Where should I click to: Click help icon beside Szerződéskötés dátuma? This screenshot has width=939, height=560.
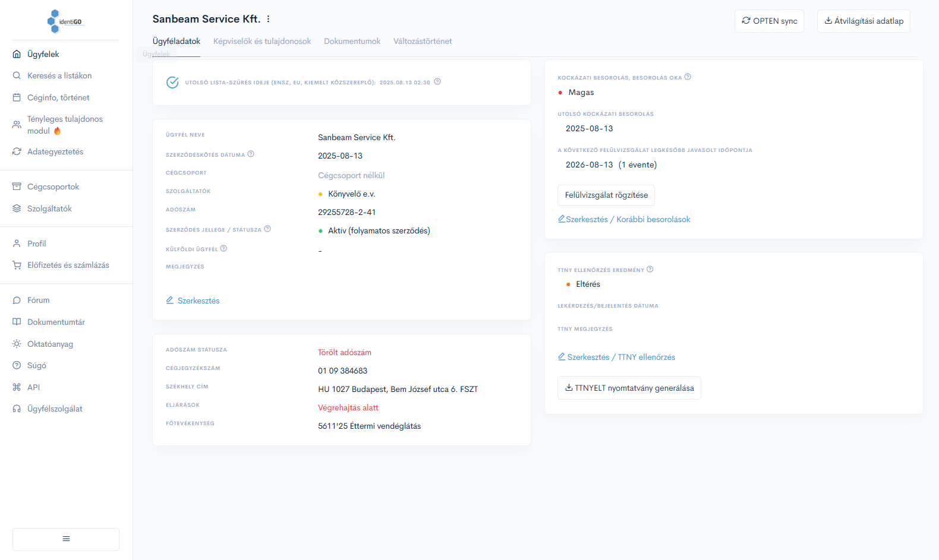(251, 154)
